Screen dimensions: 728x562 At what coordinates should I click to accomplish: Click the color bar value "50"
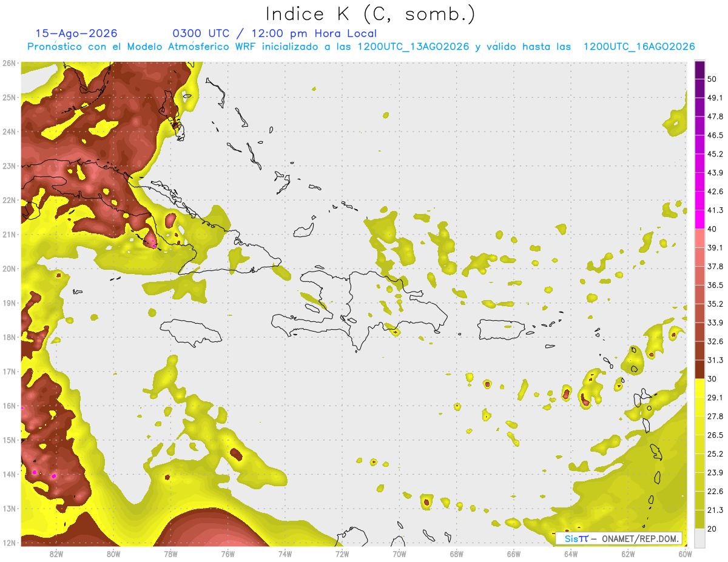pyautogui.click(x=712, y=79)
